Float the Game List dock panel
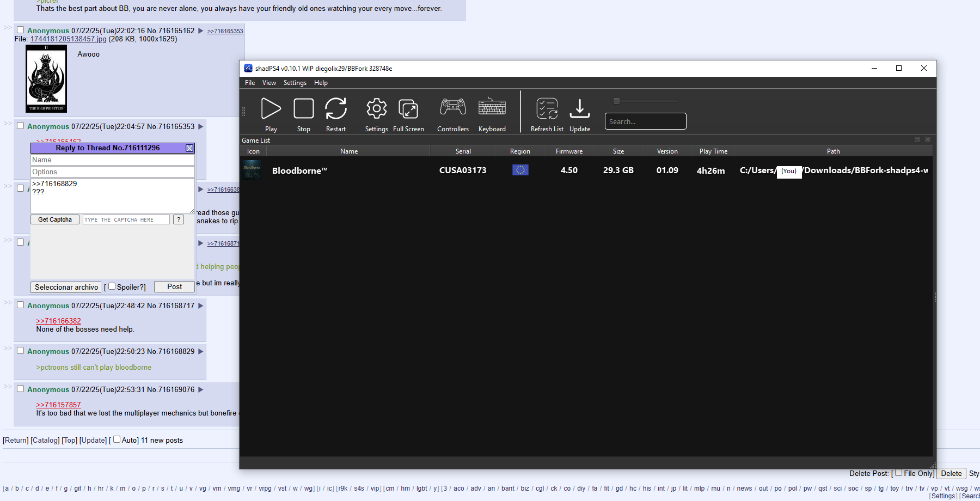980x501 pixels. tap(917, 140)
